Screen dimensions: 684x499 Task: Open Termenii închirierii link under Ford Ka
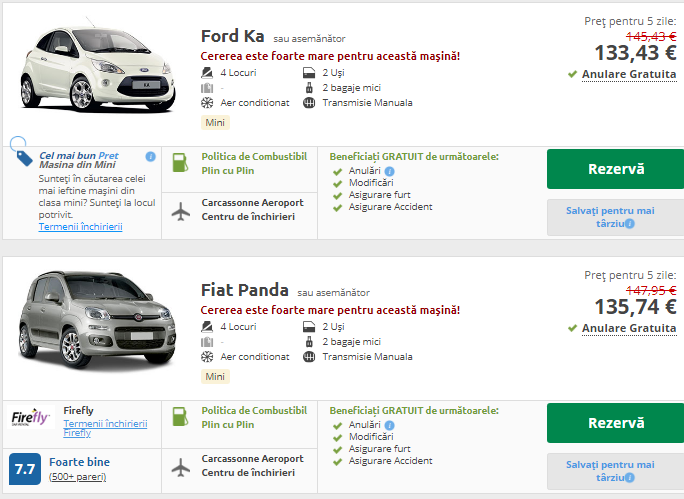coord(80,227)
